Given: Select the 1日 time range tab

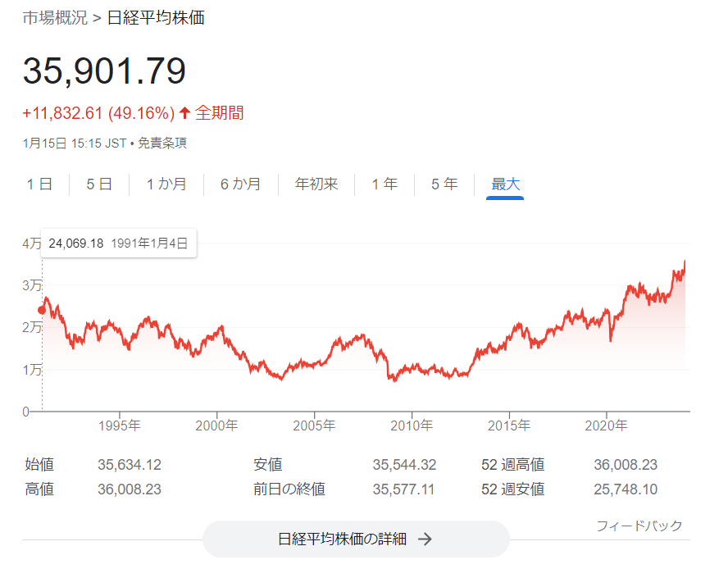Looking at the screenshot, I should pyautogui.click(x=39, y=184).
